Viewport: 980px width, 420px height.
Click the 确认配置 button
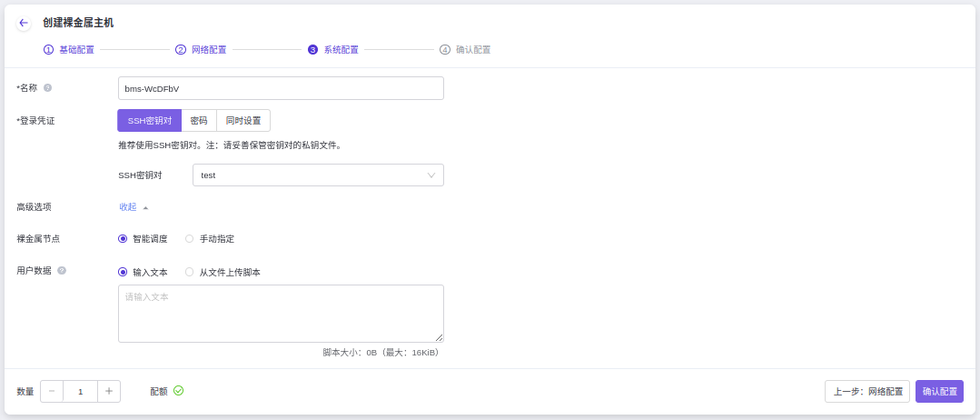(x=939, y=392)
